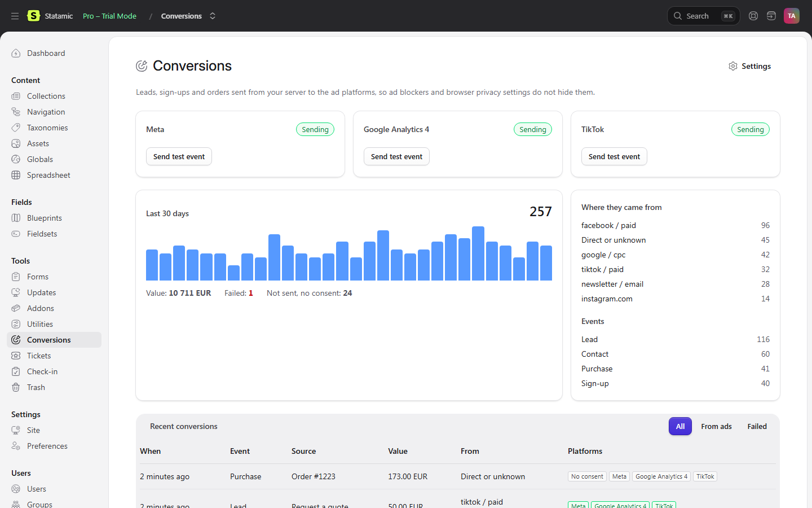Click the Trash bin icon in sidebar

click(16, 387)
